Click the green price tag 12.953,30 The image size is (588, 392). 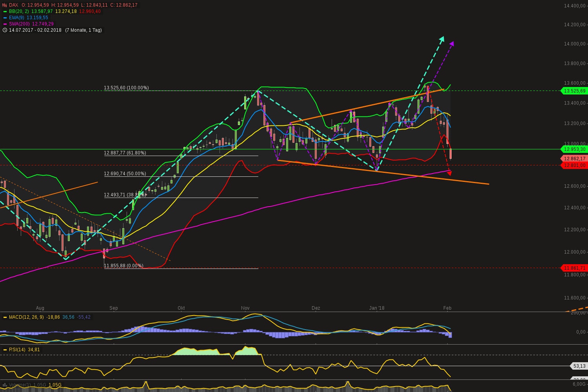(575, 149)
